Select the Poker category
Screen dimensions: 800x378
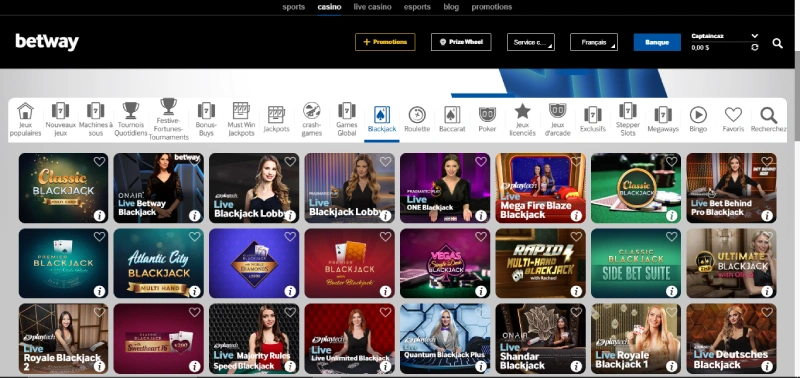point(487,119)
